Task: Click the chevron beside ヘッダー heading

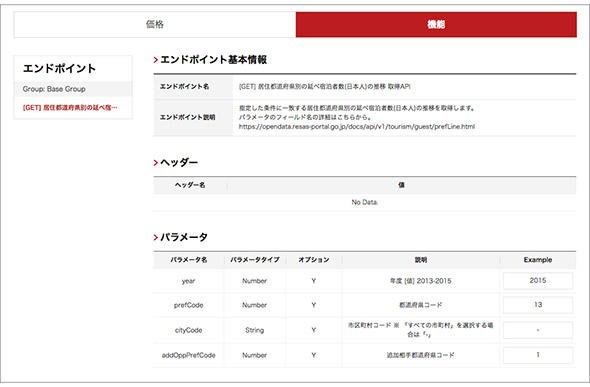Action: point(155,162)
